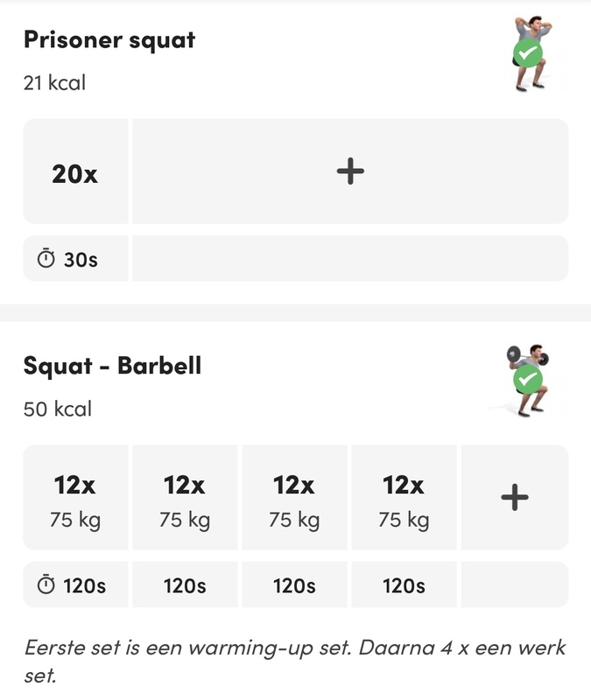The image size is (591, 700).
Task: Tap the stopwatch icon beside 30s
Action: 46,259
